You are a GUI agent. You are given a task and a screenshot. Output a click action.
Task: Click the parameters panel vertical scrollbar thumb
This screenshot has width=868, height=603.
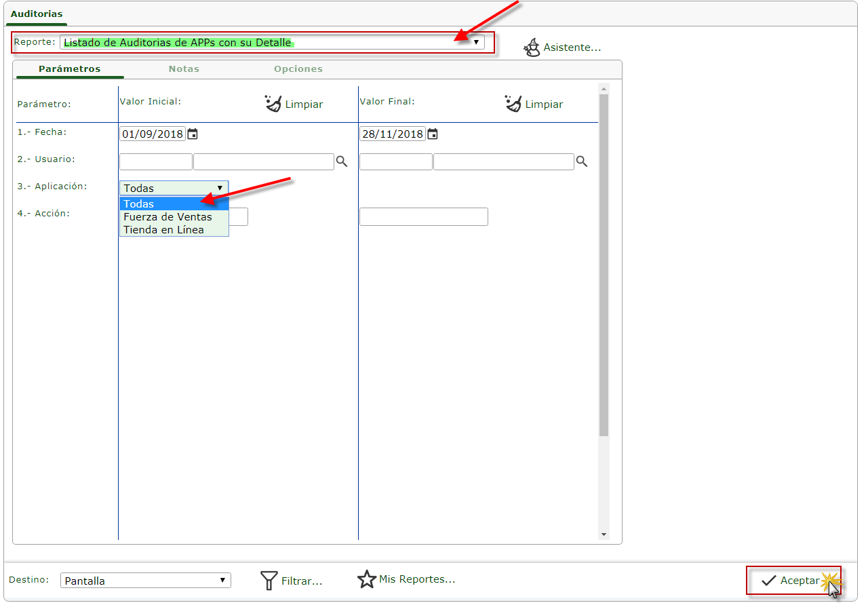[604, 265]
